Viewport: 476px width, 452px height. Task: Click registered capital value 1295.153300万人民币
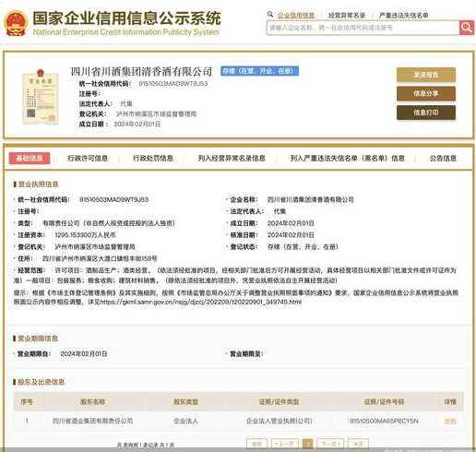click(x=85, y=235)
